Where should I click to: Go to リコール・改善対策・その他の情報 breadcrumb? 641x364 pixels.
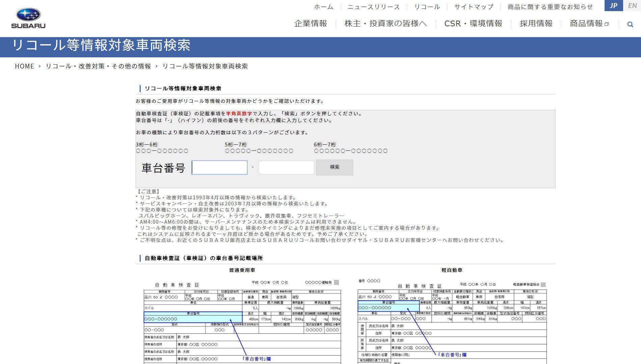(x=98, y=66)
